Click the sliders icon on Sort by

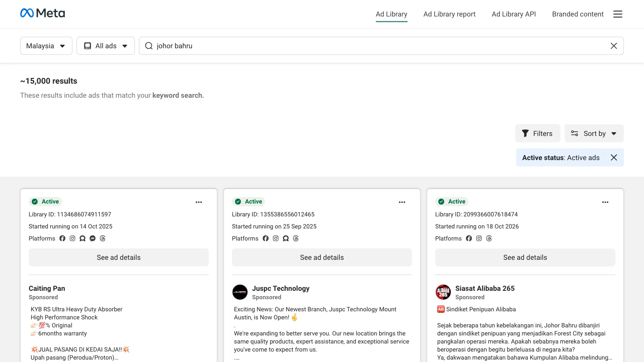575,134
